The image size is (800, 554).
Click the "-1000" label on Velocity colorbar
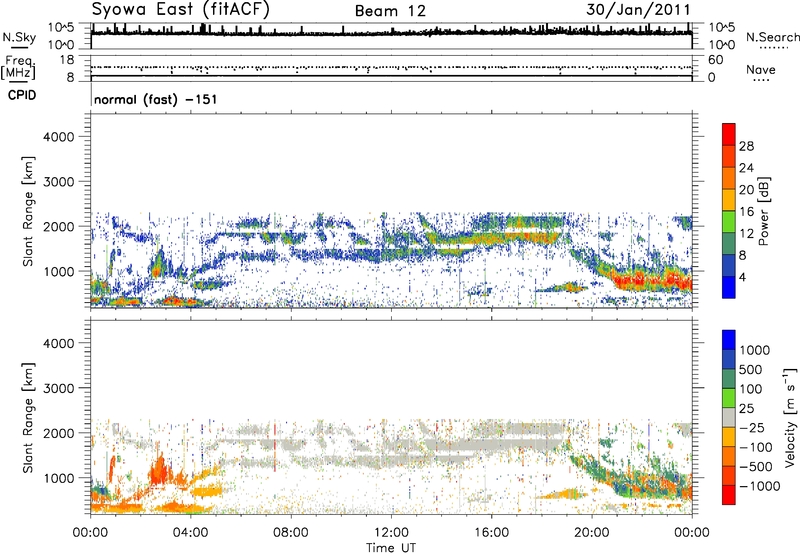(x=760, y=486)
